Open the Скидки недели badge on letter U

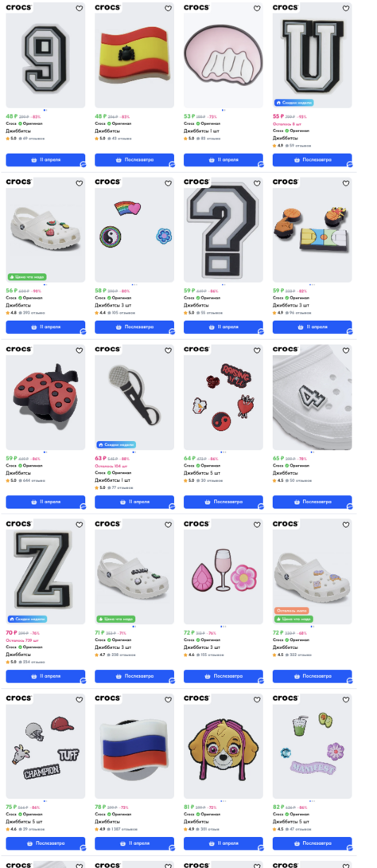294,103
